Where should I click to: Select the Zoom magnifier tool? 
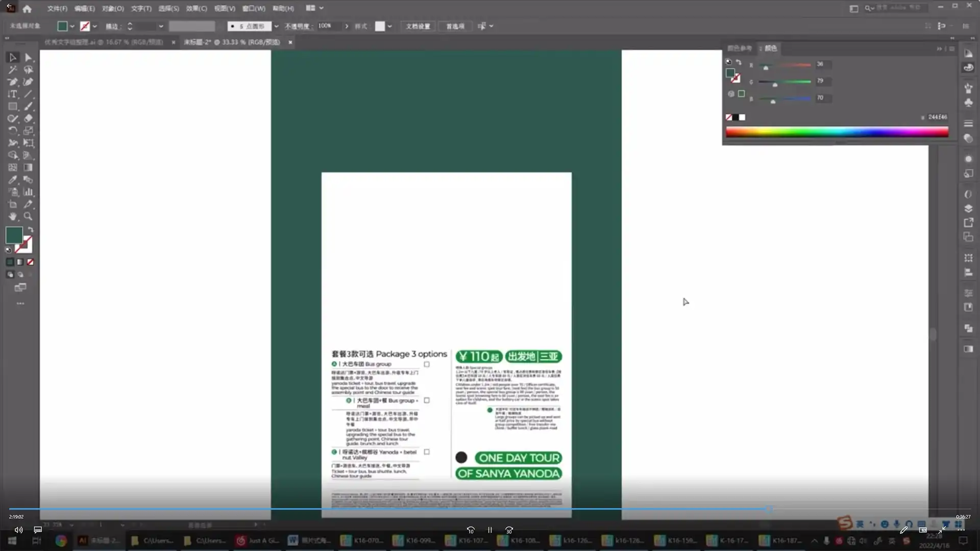pos(28,217)
